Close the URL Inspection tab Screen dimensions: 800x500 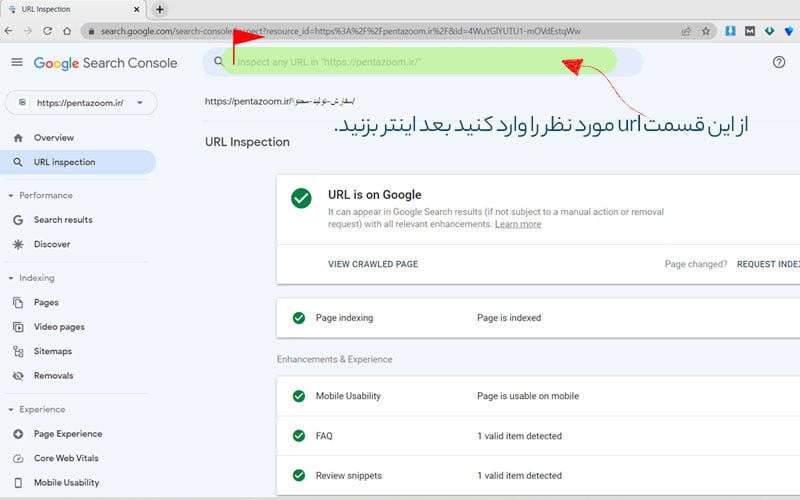(136, 9)
